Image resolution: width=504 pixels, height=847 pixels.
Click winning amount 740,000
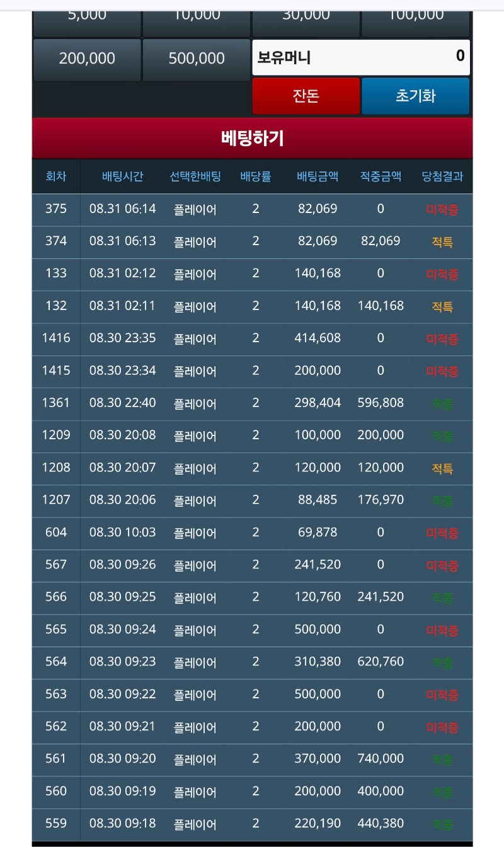[381, 759]
